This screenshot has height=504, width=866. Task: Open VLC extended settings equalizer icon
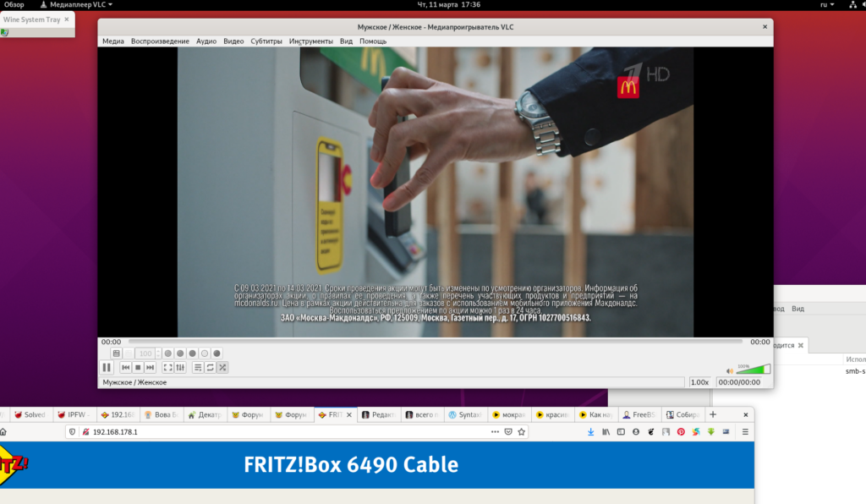[x=180, y=367]
